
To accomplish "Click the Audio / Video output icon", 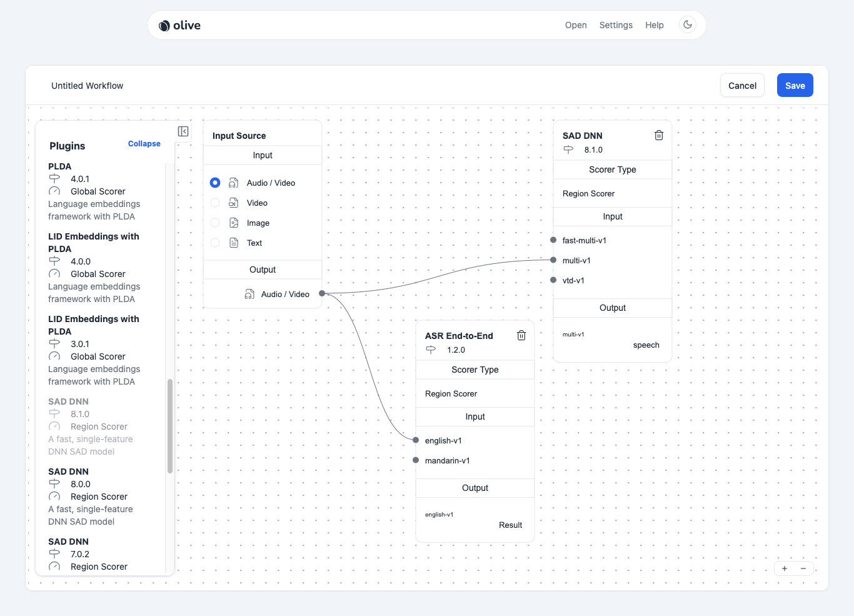I will tap(250, 293).
